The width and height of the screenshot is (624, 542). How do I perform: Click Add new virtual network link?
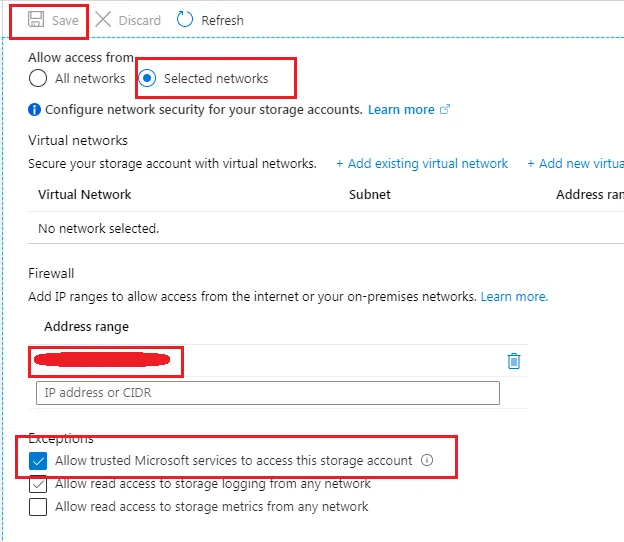pos(575,164)
